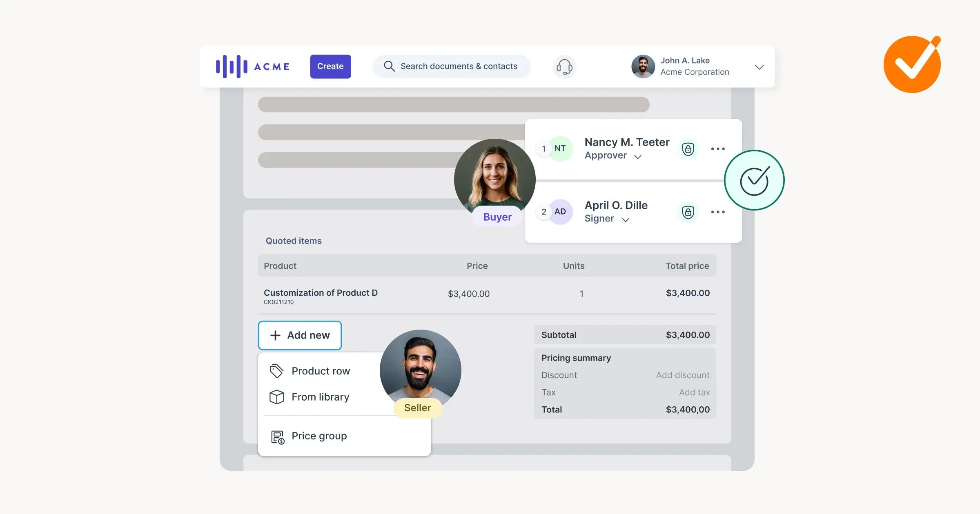Image resolution: width=980 pixels, height=514 pixels.
Task: Click the units value 1
Action: click(x=581, y=294)
